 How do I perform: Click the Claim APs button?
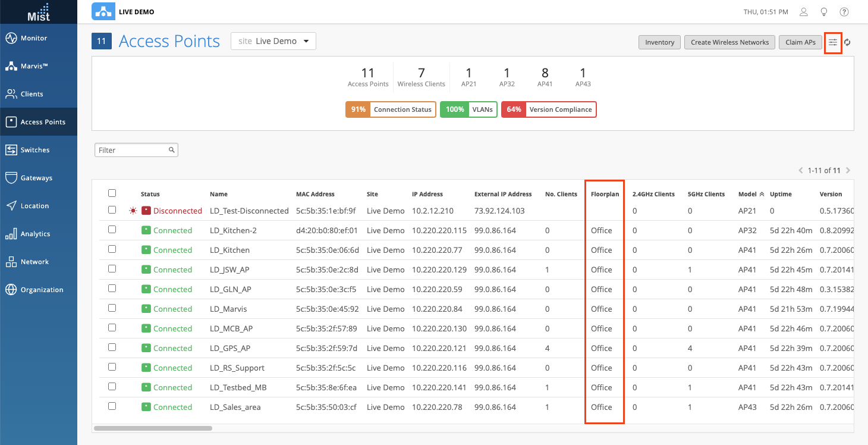coord(800,42)
